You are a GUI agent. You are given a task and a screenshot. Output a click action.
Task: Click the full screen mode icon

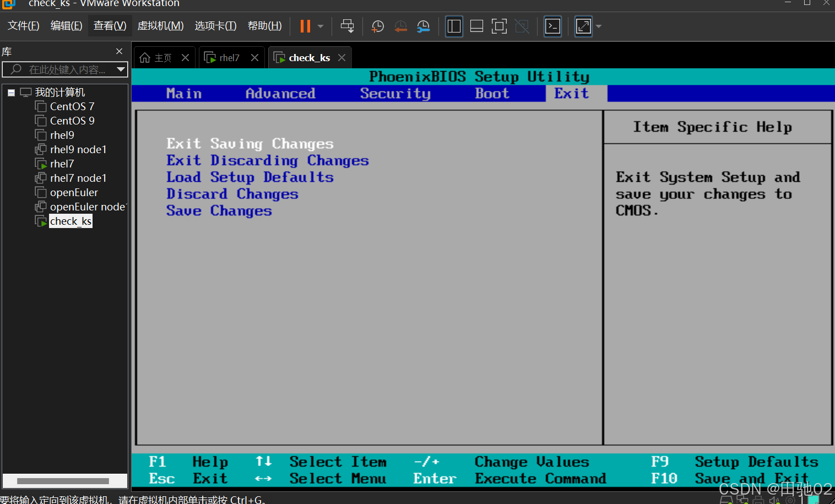click(x=499, y=26)
